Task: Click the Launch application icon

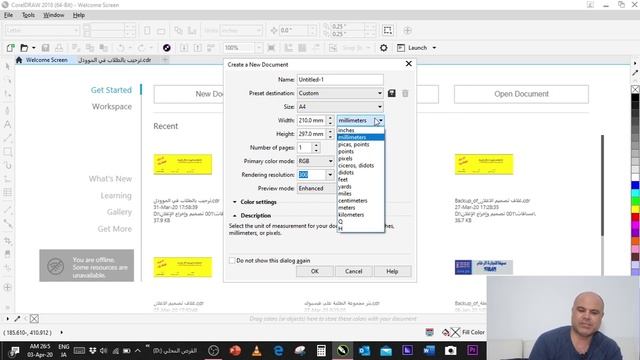Action: (x=401, y=48)
